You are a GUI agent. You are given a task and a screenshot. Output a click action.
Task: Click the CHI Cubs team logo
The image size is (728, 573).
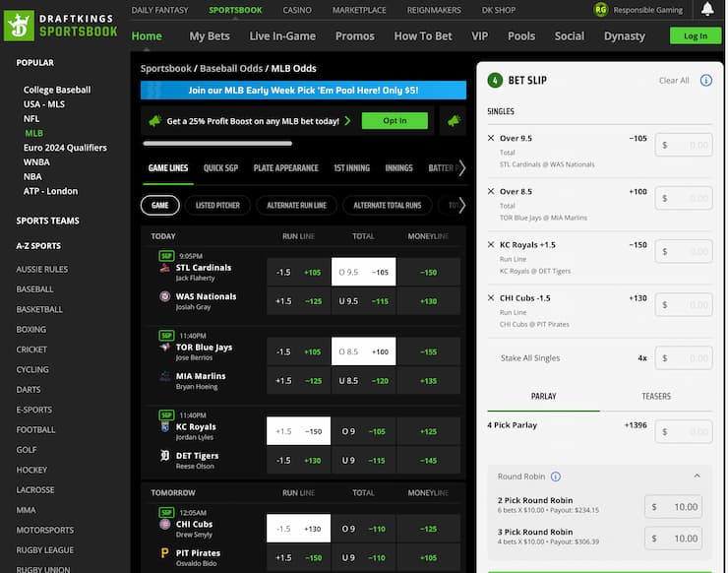[164, 524]
